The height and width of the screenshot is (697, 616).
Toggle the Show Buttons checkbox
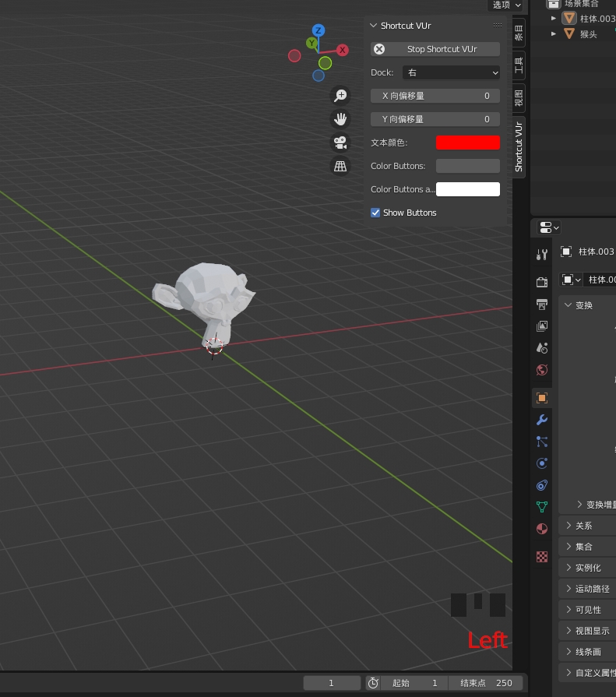coord(375,213)
